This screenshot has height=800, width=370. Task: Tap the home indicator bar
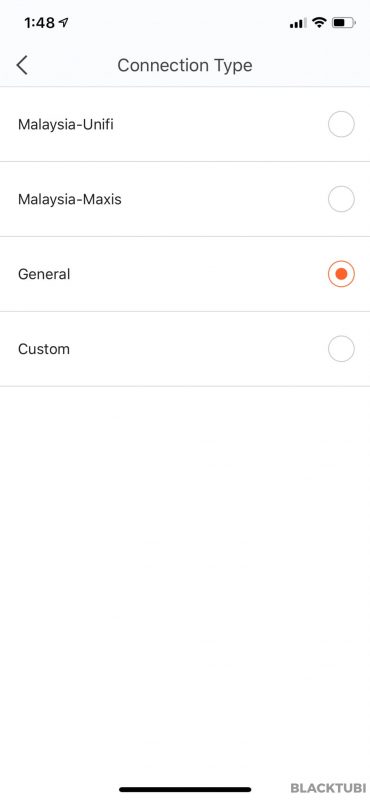185,789
